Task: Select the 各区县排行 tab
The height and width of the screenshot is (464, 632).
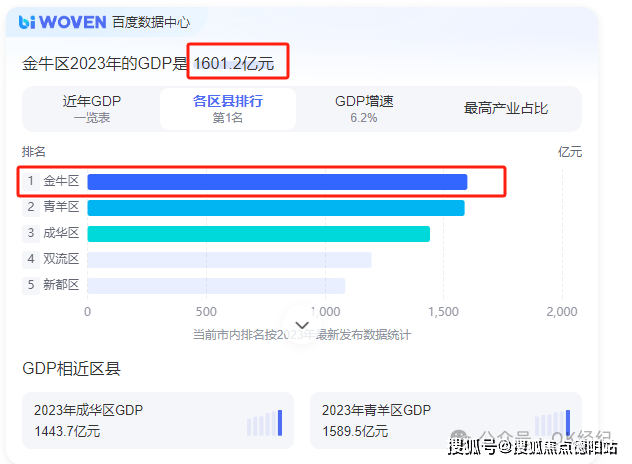Action: click(228, 109)
